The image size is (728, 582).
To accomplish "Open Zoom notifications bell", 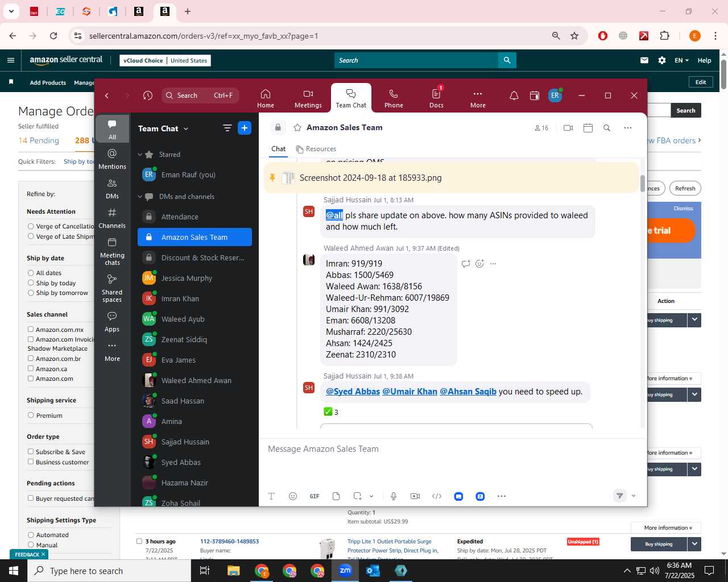I will tap(514, 95).
